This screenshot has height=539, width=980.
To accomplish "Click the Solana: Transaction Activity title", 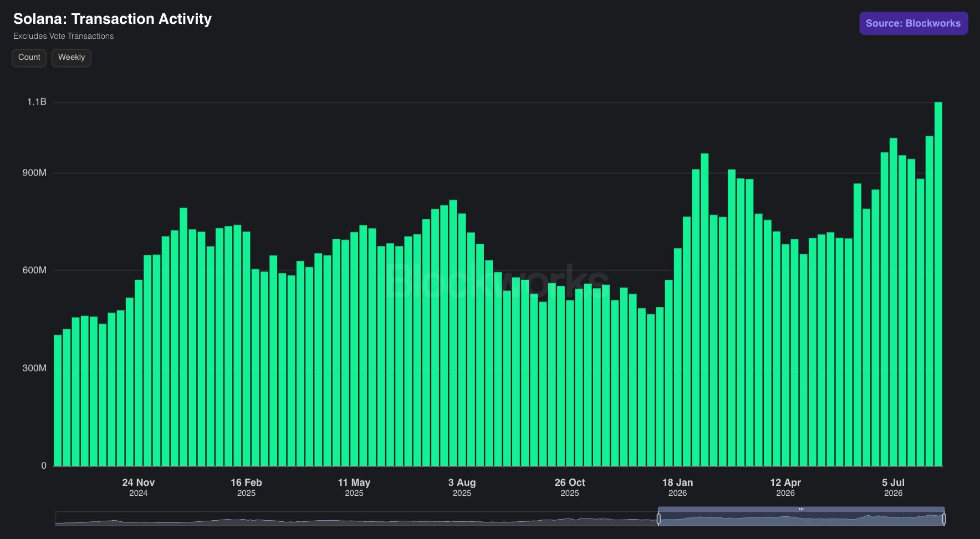I will coord(113,19).
